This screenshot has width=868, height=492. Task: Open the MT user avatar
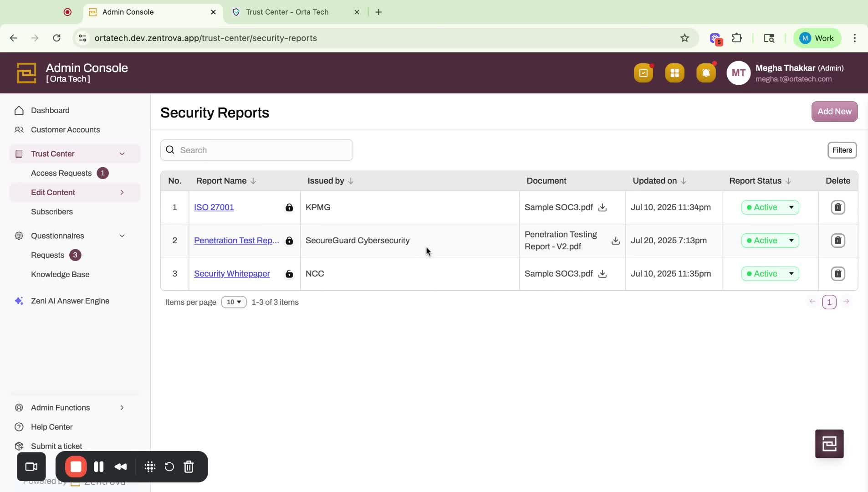tap(738, 73)
